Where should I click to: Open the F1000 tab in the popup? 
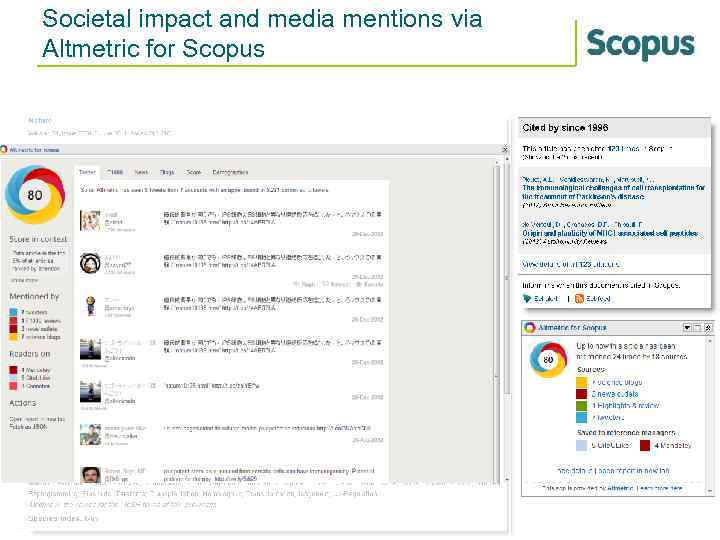point(115,172)
